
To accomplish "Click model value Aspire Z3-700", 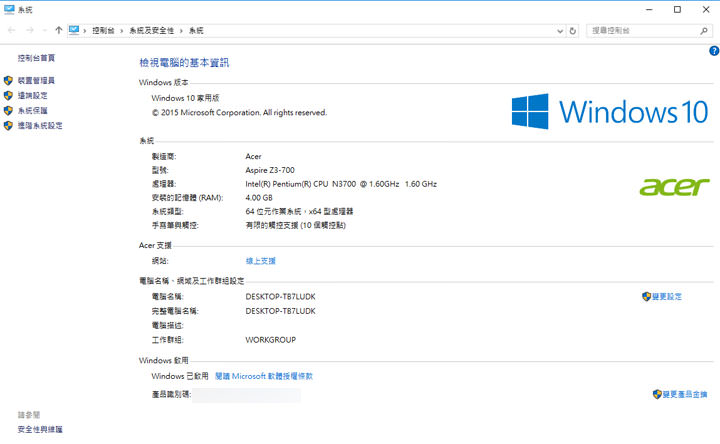I will 270,170.
